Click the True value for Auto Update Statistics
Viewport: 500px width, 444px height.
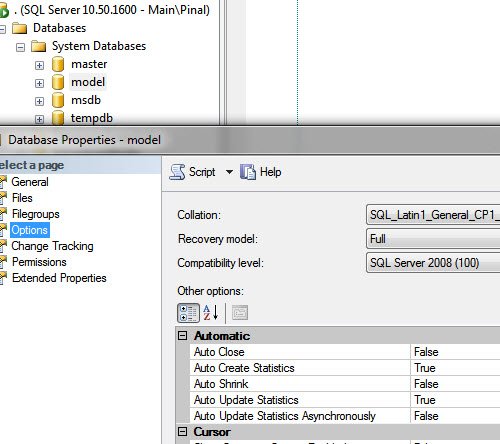(x=425, y=400)
